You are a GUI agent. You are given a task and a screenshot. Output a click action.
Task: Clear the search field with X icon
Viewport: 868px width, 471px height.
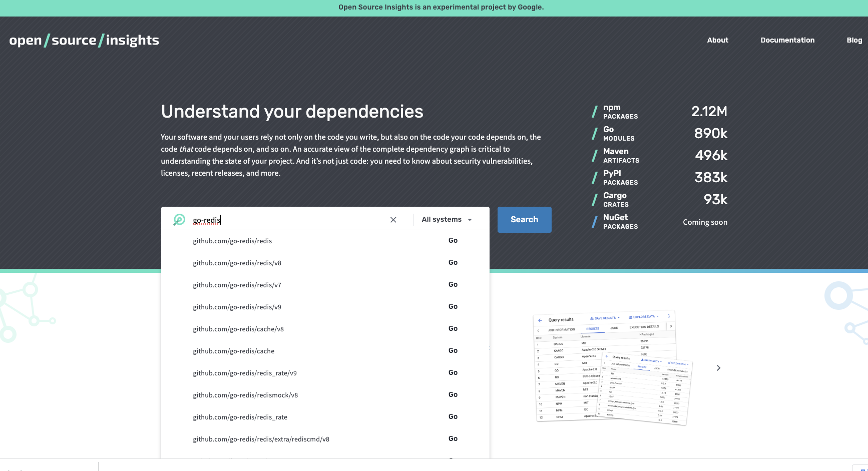point(393,220)
